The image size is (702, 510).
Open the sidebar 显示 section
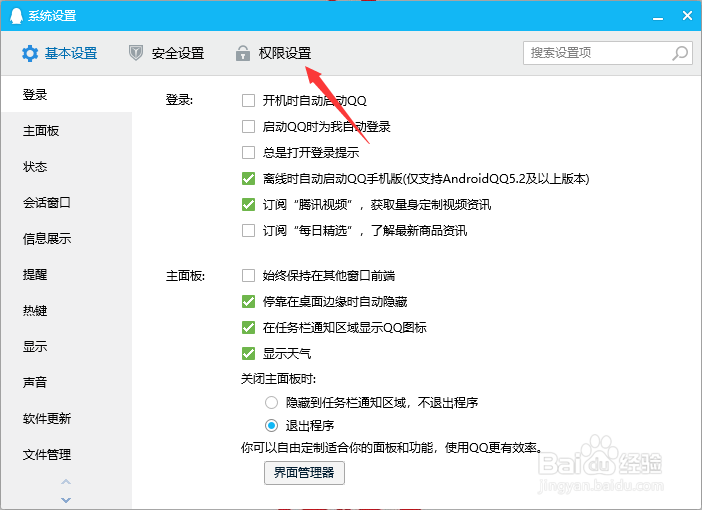[67, 347]
